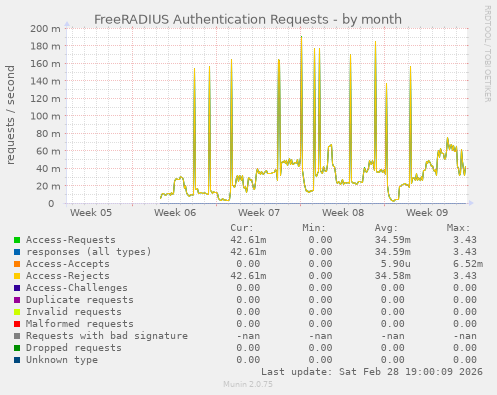This screenshot has height=395, width=497.
Task: Click the 'requests / second' axis label
Action: point(10,115)
